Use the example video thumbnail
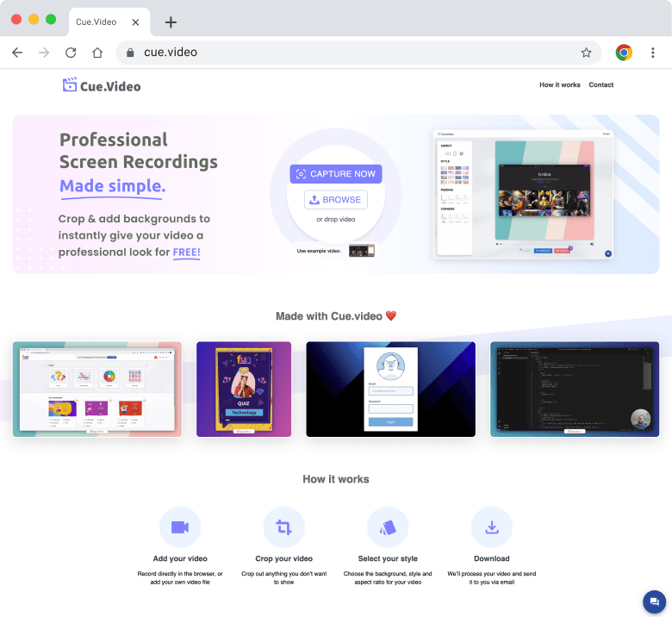The width and height of the screenshot is (672, 617). (x=362, y=251)
